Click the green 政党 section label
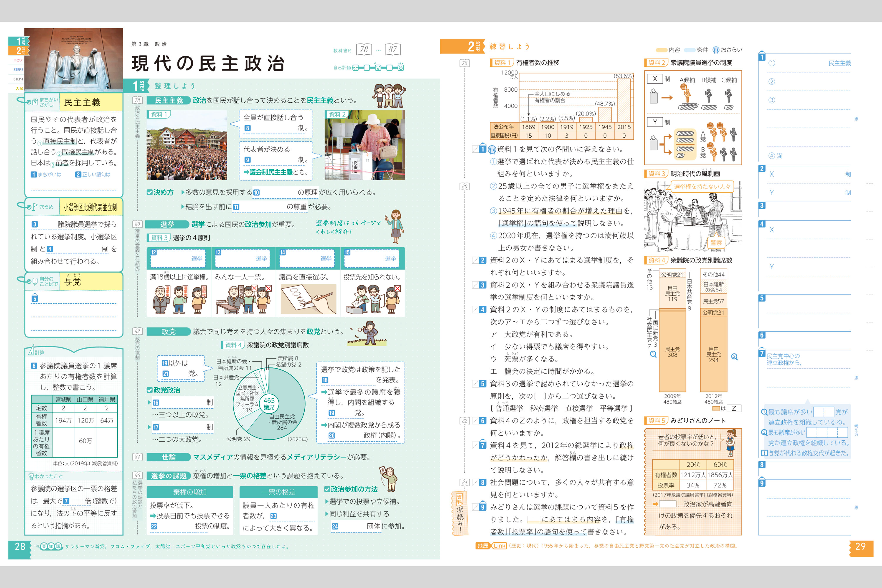 click(x=168, y=332)
